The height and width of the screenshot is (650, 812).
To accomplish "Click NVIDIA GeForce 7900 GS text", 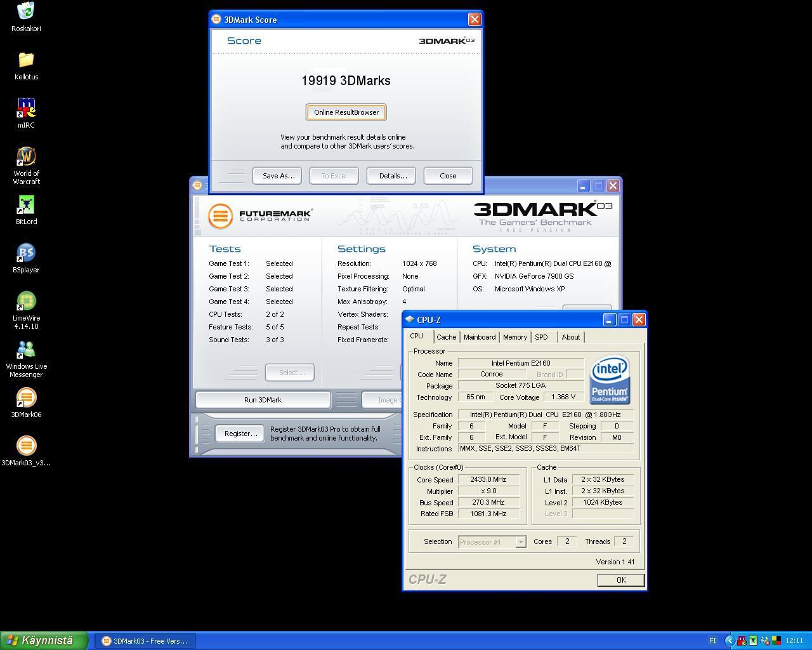I will [534, 276].
